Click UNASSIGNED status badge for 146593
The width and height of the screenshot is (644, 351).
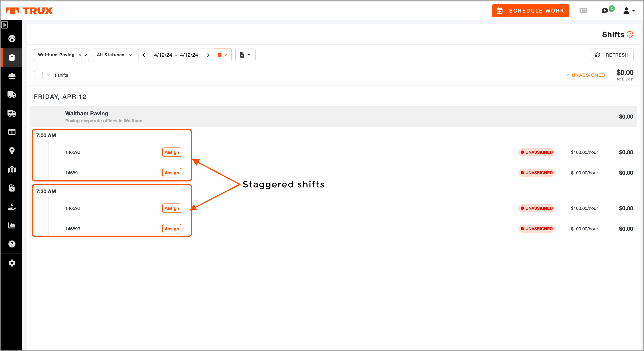tap(536, 229)
